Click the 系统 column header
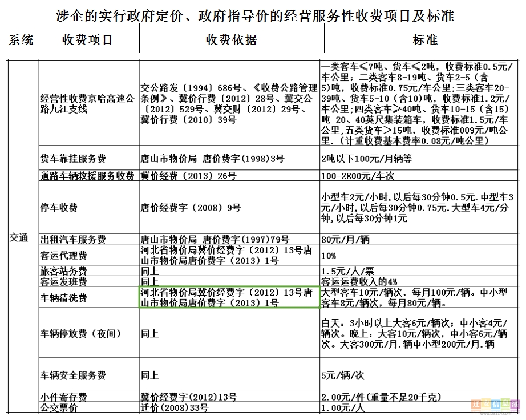 pos(21,40)
